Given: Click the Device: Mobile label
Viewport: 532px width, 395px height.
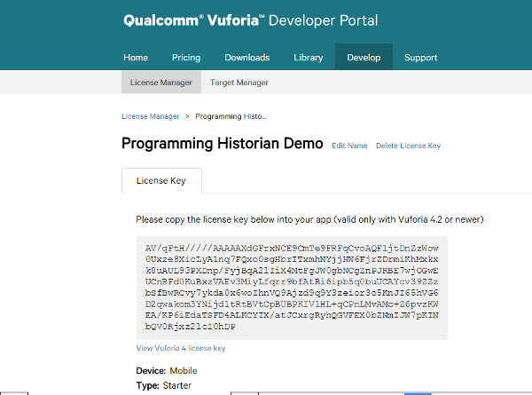Looking at the screenshot, I should [x=167, y=370].
